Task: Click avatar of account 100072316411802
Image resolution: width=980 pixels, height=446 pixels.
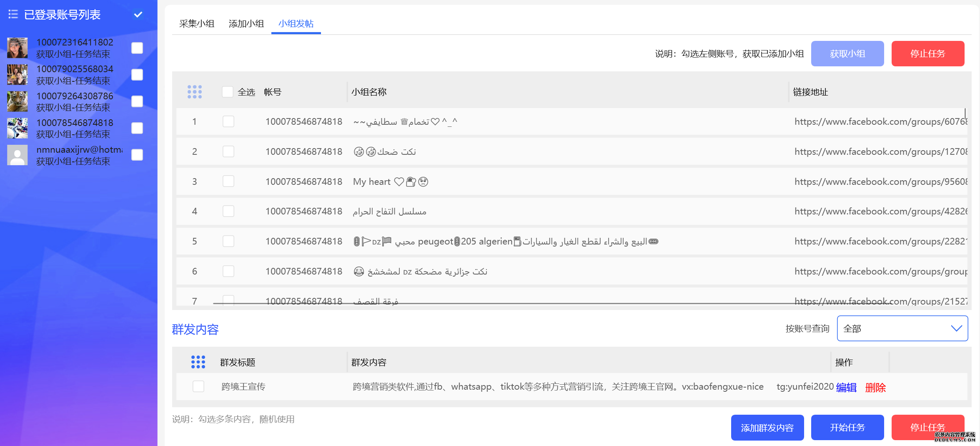Action: click(x=18, y=48)
